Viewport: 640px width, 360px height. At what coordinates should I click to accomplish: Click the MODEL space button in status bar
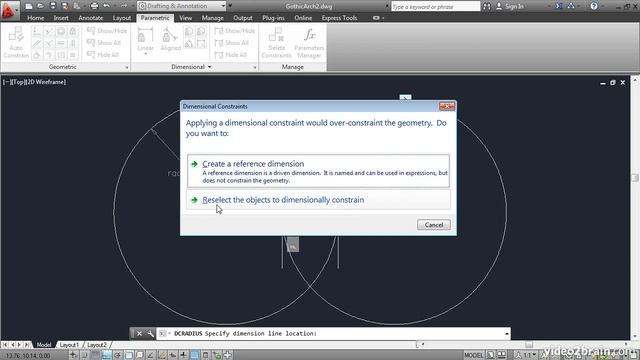pos(473,355)
